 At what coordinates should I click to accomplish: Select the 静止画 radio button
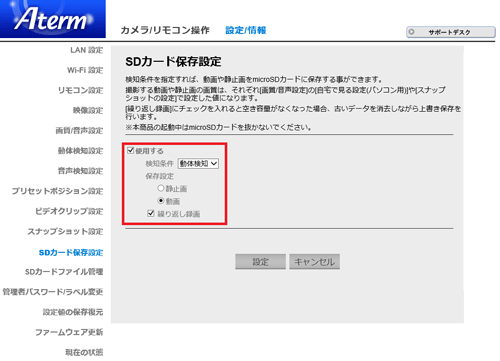point(161,188)
